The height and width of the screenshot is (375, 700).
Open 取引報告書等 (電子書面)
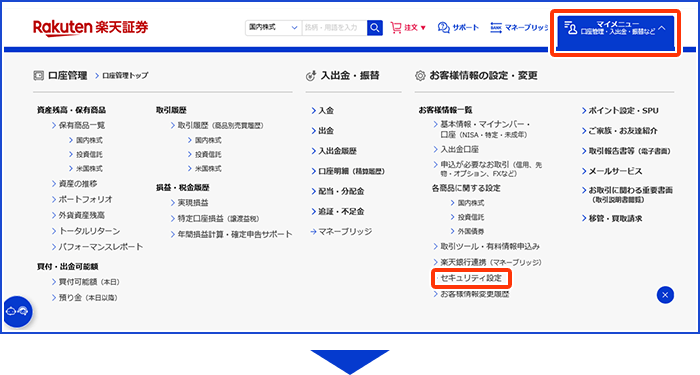(626, 151)
